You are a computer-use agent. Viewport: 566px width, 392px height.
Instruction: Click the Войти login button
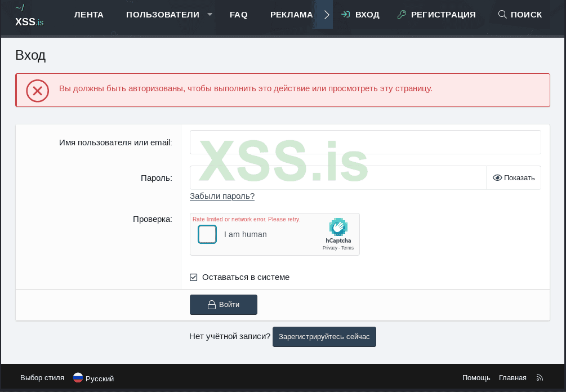point(224,305)
